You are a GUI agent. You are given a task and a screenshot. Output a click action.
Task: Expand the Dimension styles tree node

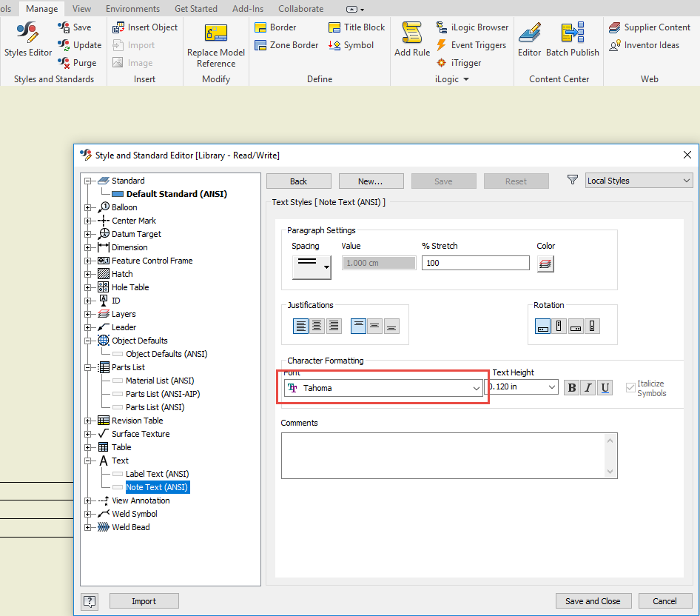point(89,247)
